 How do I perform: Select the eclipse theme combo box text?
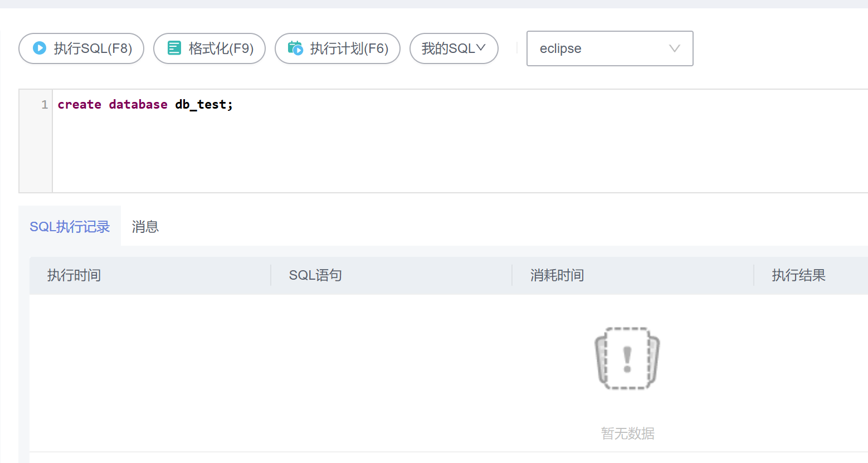click(560, 48)
